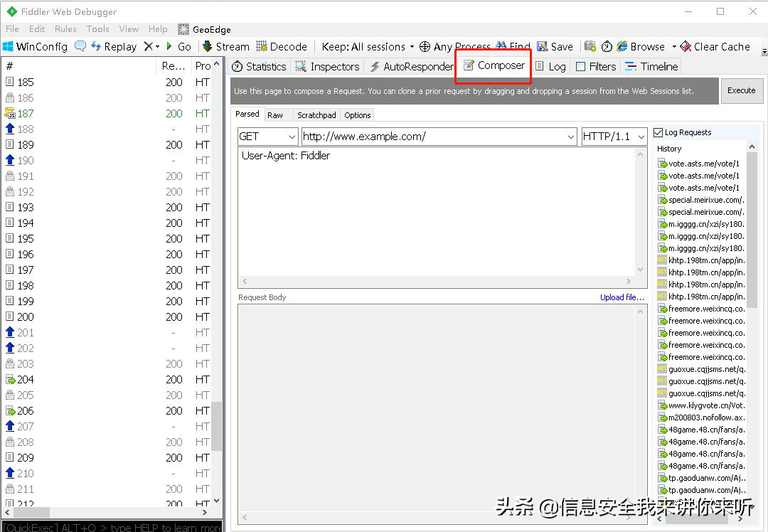Viewport: 768px width, 532px height.
Task: Open the Remove X dropdown arrow
Action: (x=158, y=47)
